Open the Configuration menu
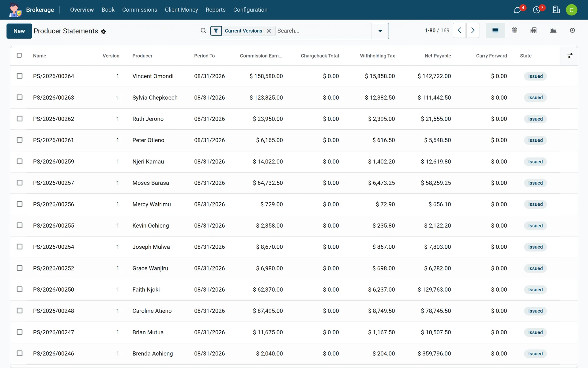Viewport: 588px width, 368px height. (250, 10)
